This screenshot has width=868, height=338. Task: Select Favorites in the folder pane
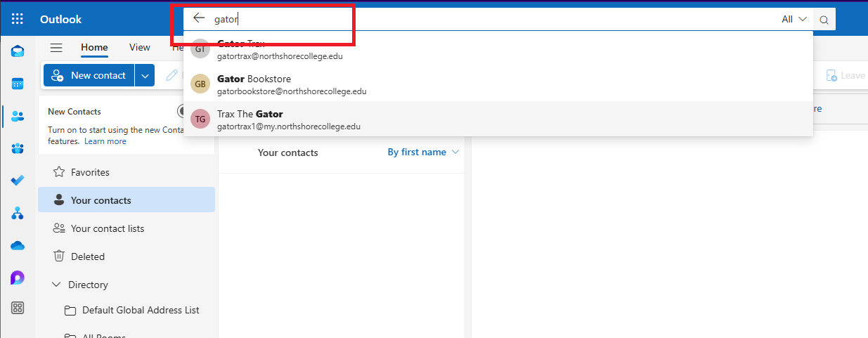(x=127, y=172)
